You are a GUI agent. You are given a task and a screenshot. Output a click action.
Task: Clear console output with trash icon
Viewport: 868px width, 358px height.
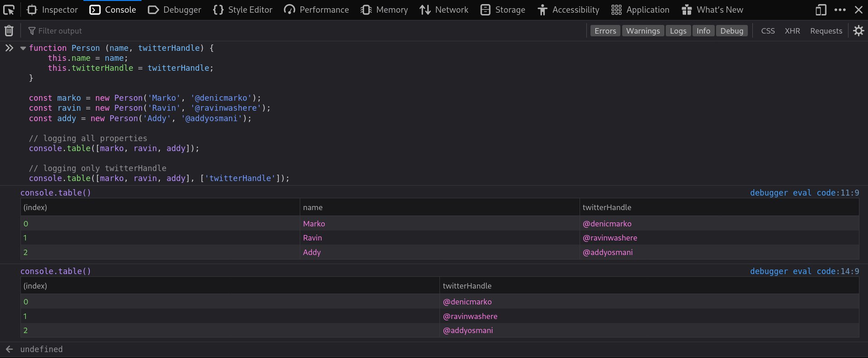[x=9, y=31]
